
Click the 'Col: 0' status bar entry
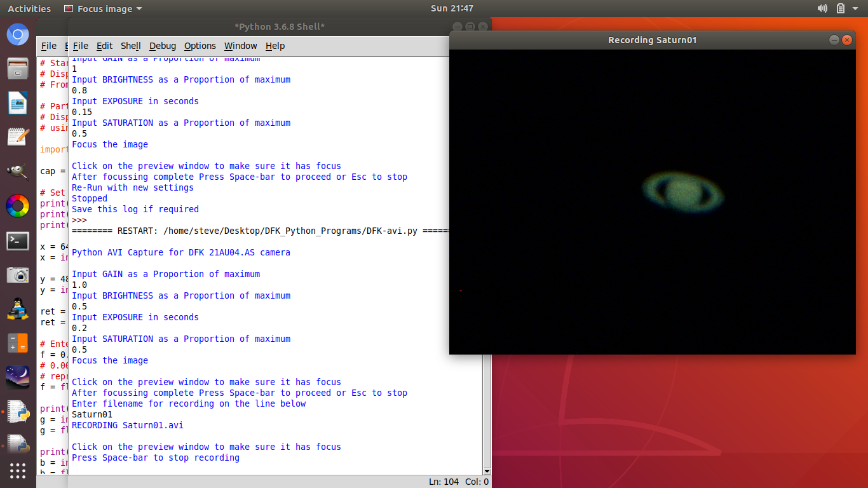coord(477,482)
